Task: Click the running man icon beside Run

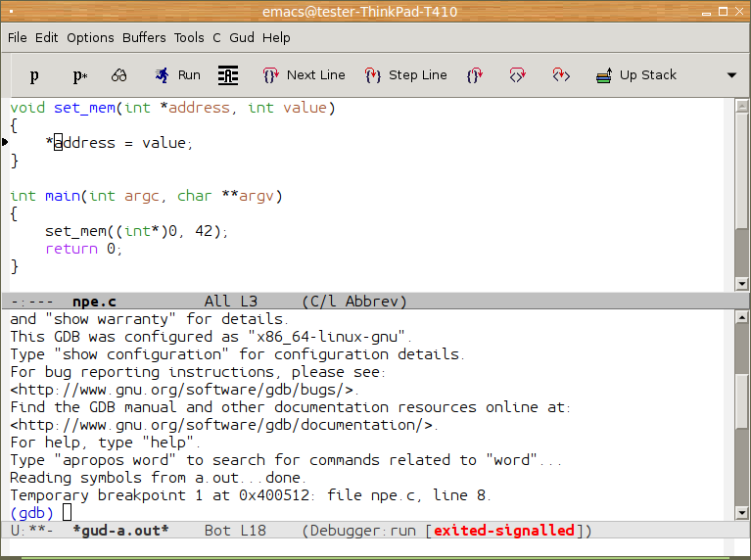Action: point(163,75)
